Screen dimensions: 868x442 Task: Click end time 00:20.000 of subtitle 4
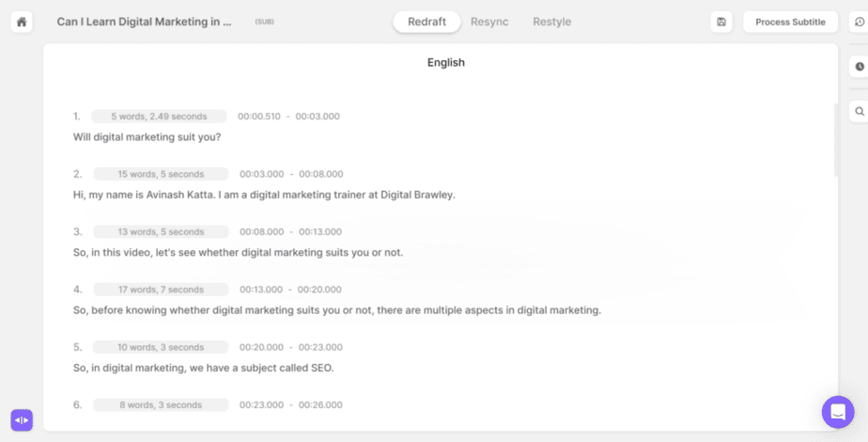point(319,289)
